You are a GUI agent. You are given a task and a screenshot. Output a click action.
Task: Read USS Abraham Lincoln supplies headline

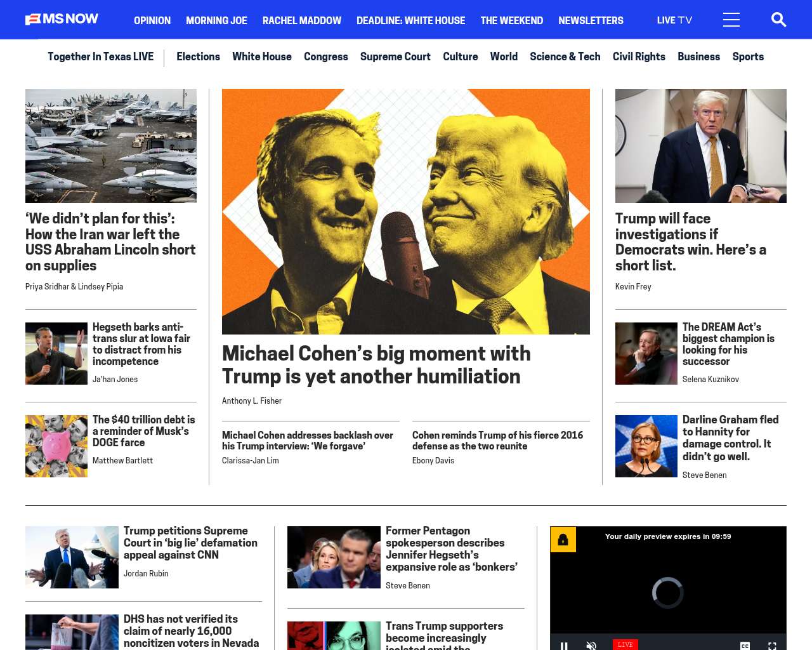[x=110, y=242]
